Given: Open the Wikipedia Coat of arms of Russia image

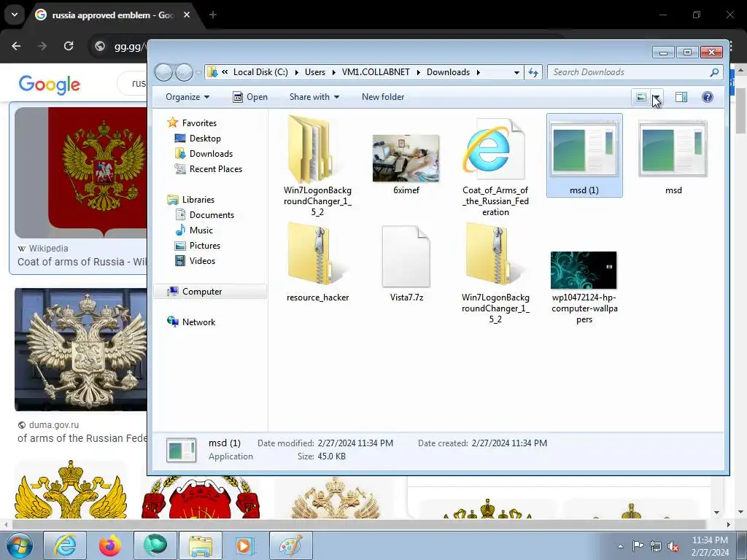Looking at the screenshot, I should click(x=81, y=172).
